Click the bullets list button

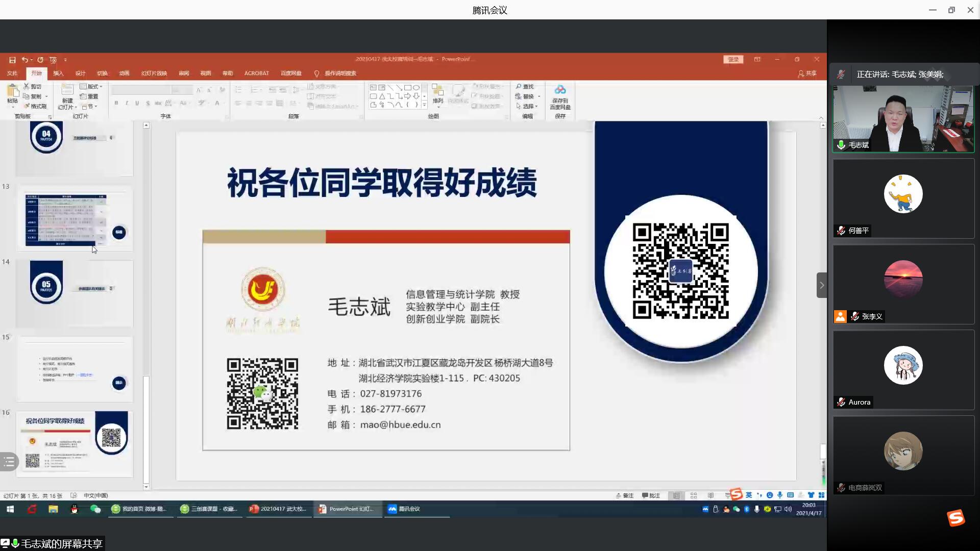pos(239,90)
